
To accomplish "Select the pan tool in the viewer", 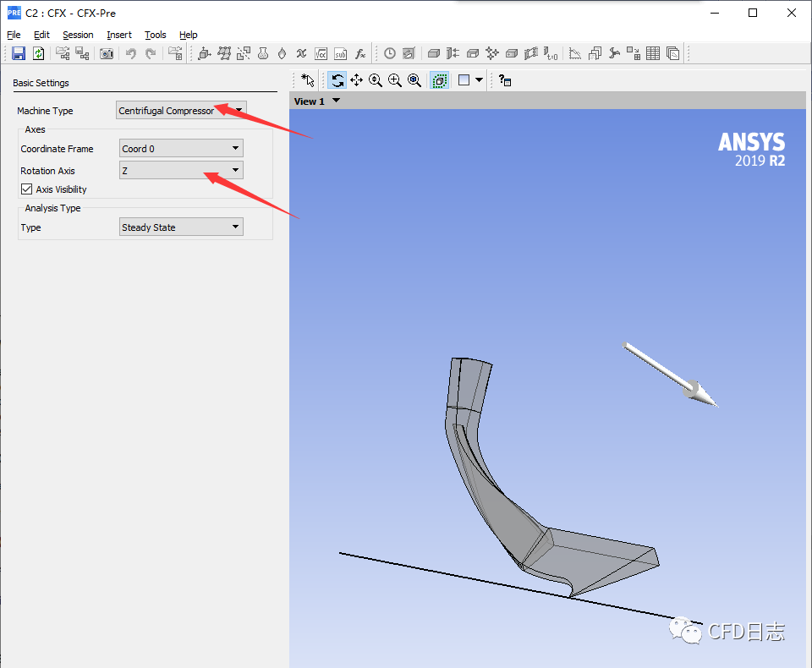I will pos(356,80).
